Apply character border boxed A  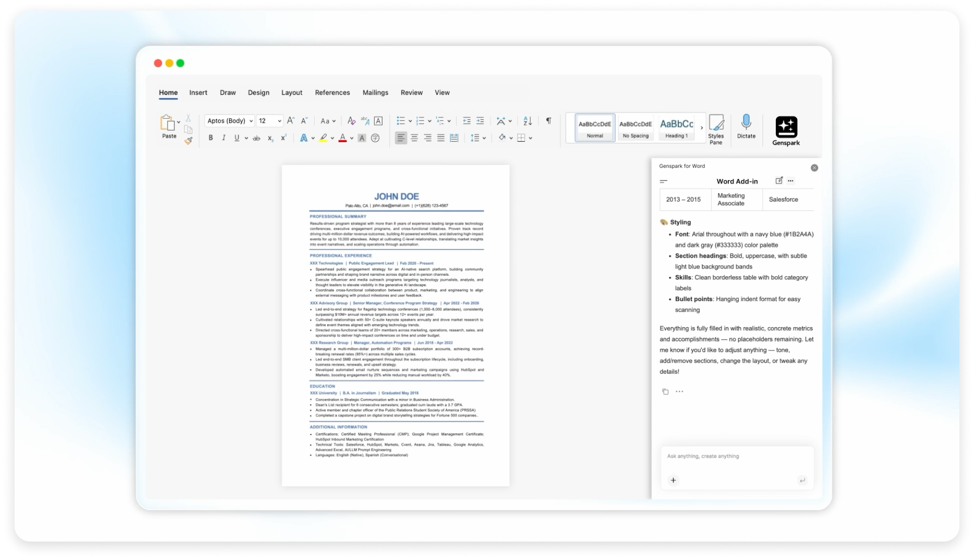(x=379, y=121)
